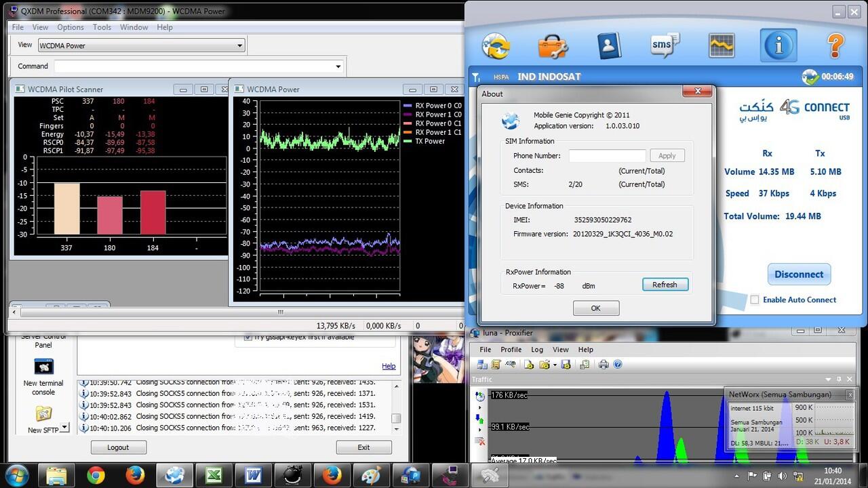Click the Disconnect button
This screenshot has height=488, width=868.
[x=799, y=274]
